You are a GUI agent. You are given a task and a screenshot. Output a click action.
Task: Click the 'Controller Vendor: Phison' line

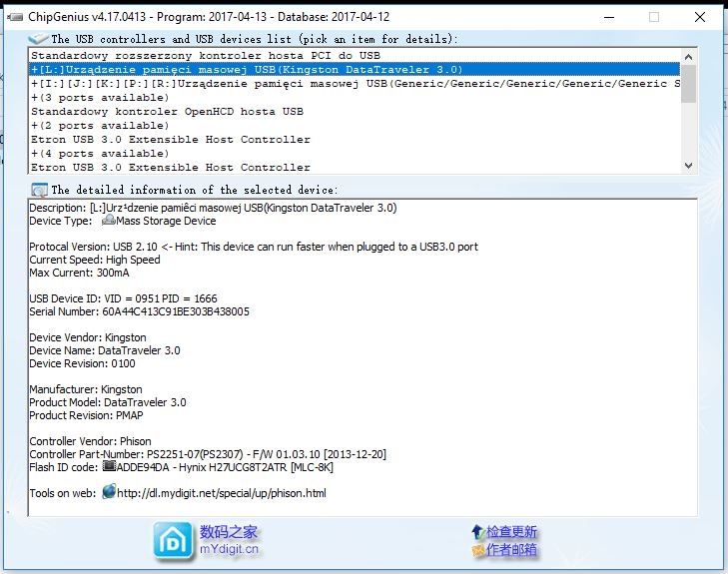(x=90, y=441)
